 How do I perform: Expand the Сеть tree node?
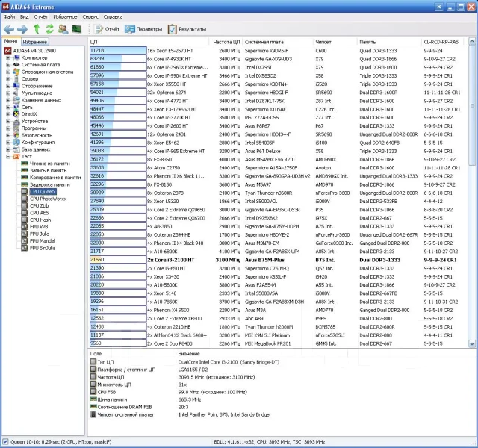(8, 107)
